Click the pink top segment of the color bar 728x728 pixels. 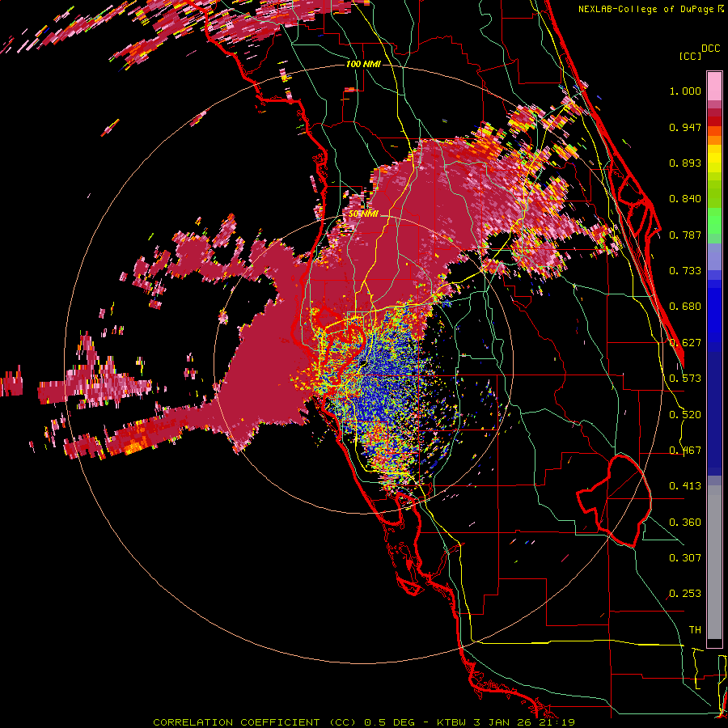[714, 87]
